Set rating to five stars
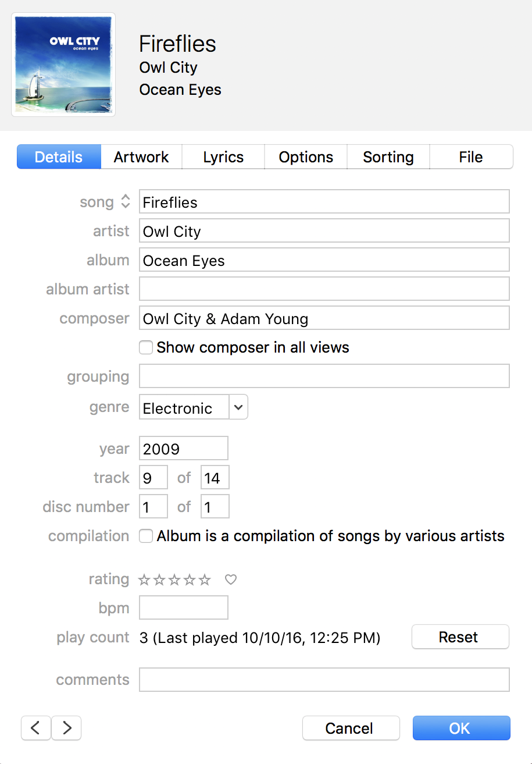Screen dimensions: 532x764 (x=205, y=580)
